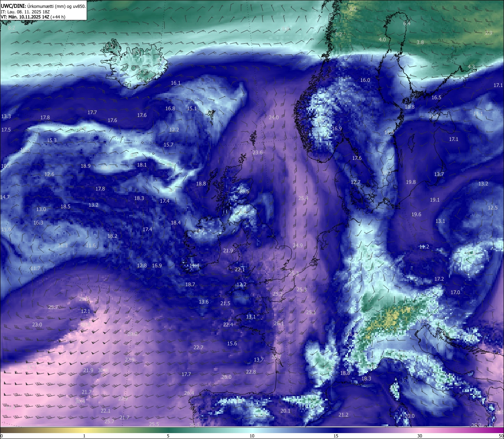This screenshot has width=504, height=439.
Task: Click the 16.8 value on the map
Action: tap(170, 108)
